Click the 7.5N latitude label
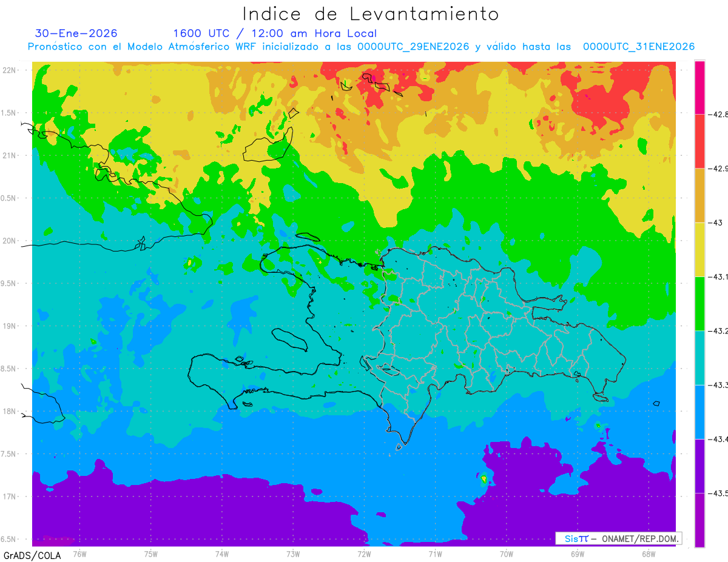The image size is (728, 562). pyautogui.click(x=9, y=454)
